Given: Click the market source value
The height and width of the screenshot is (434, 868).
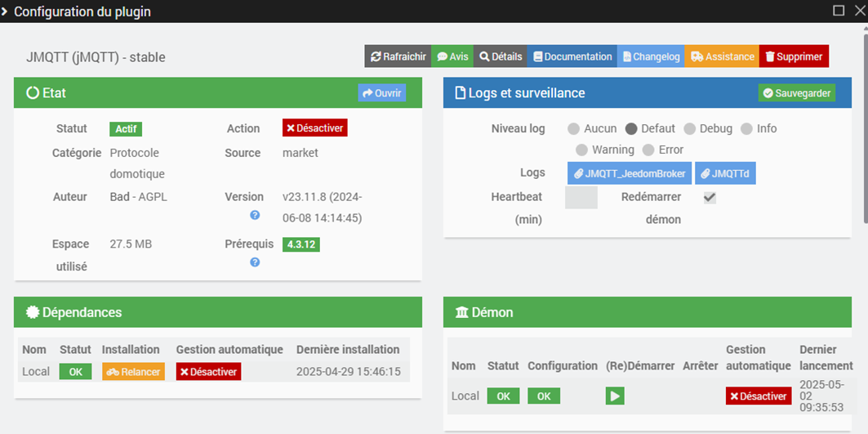Looking at the screenshot, I should 300,152.
